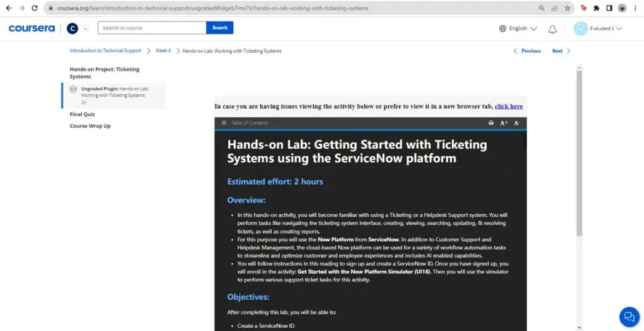This screenshot has height=331, width=644.
Task: Click the Create a ServiceNow ID bullet
Action: 266,326
